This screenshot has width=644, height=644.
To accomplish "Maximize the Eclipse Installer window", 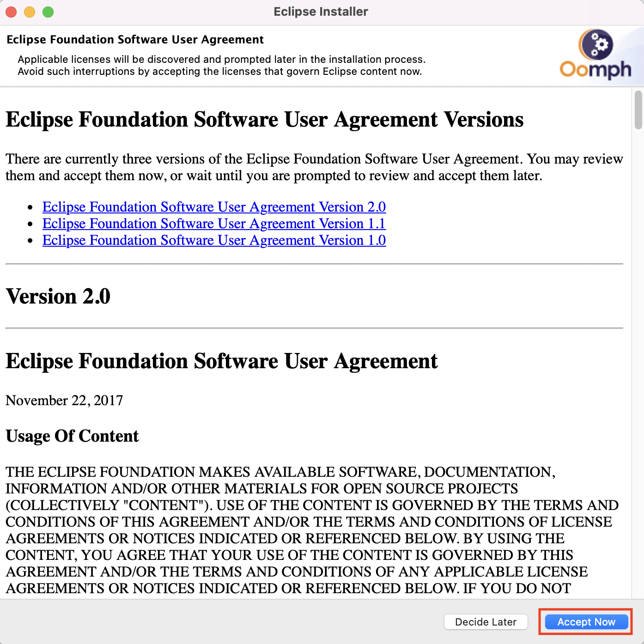I will (48, 12).
